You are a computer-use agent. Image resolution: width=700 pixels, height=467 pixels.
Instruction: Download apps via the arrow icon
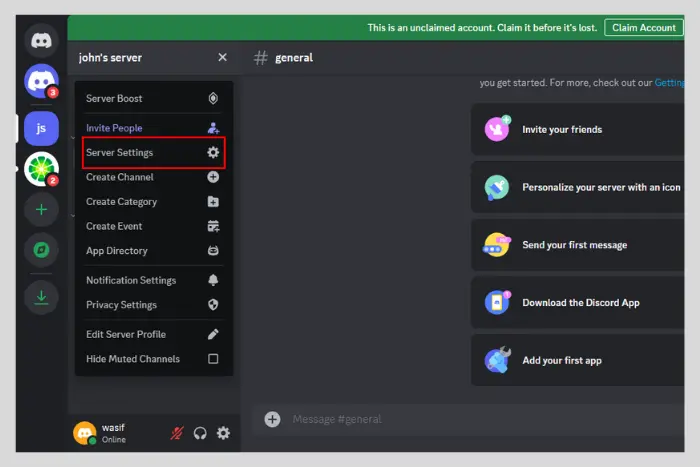(x=41, y=297)
